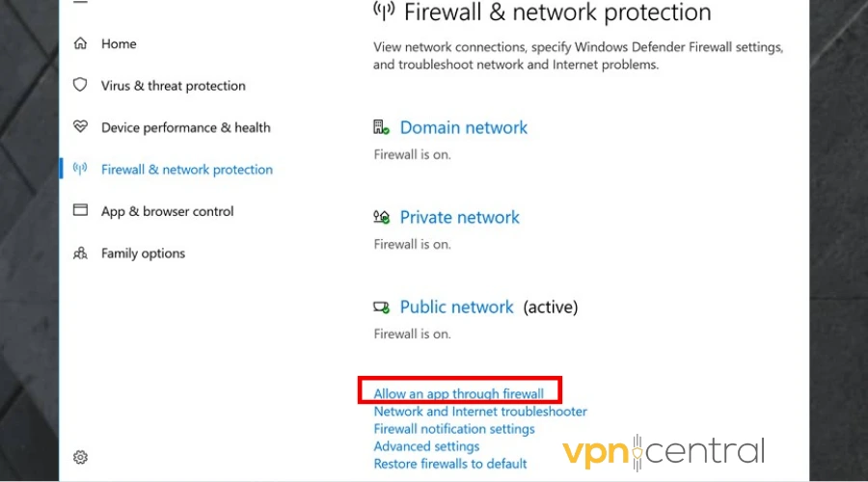The width and height of the screenshot is (868, 482).
Task: Click the App & browser control window icon
Action: 80,211
